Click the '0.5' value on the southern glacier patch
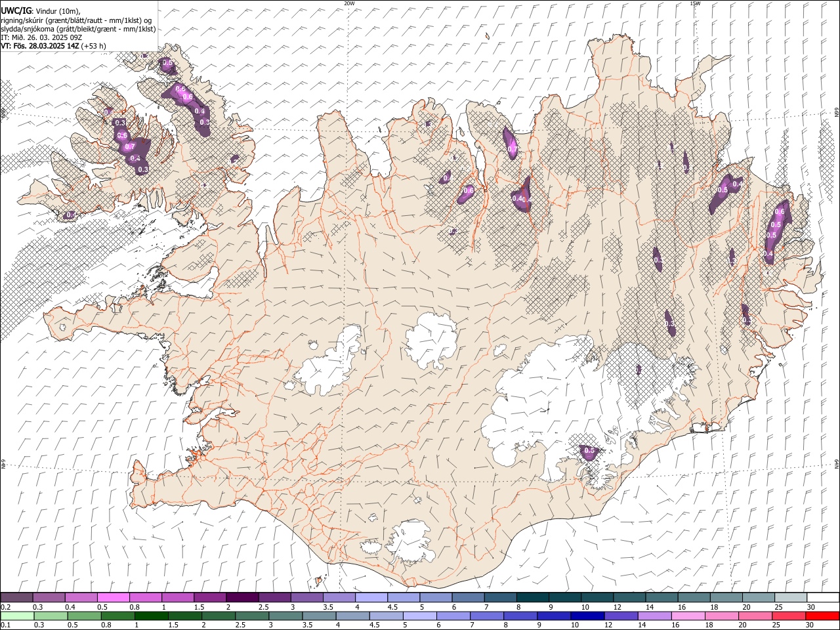 coord(589,451)
